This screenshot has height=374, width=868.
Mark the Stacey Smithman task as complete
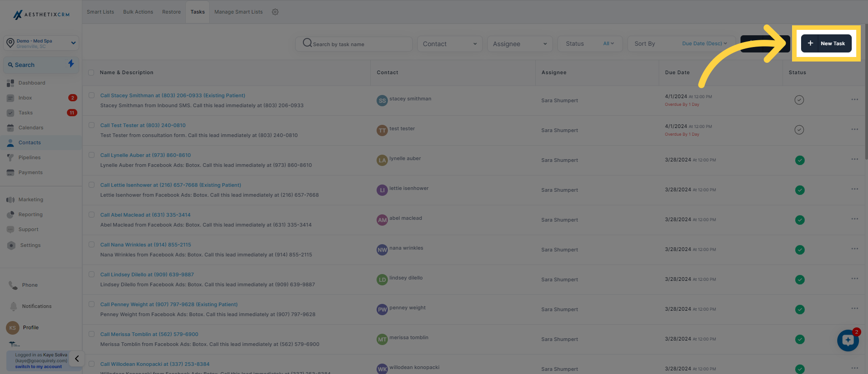click(799, 100)
